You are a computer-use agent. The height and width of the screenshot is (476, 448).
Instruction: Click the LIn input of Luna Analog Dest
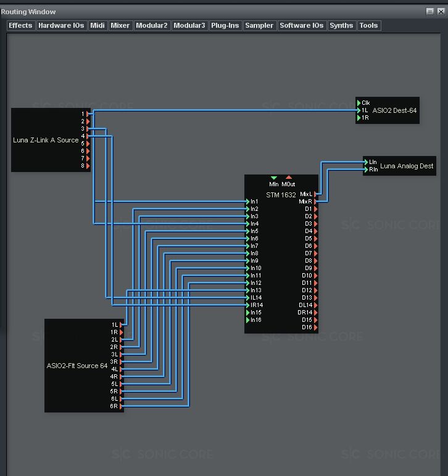(x=366, y=162)
